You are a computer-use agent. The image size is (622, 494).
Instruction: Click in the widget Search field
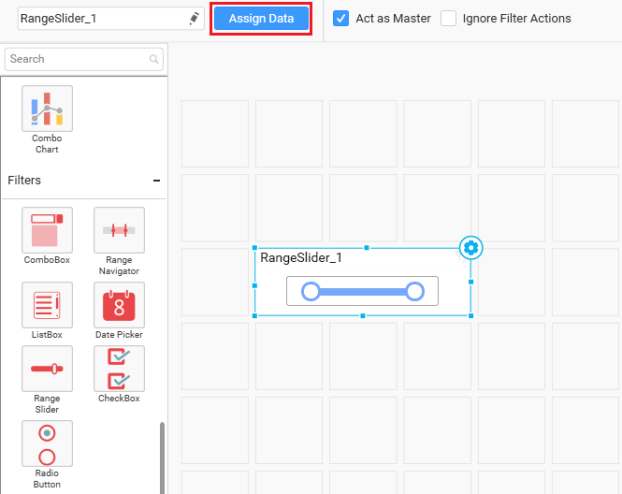pos(76,59)
